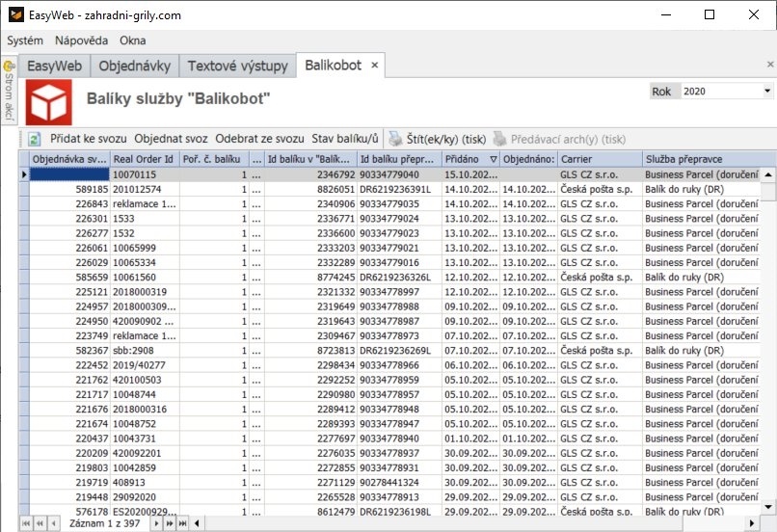Click the cell 2019/40277
The image size is (777, 532).
pos(145,365)
